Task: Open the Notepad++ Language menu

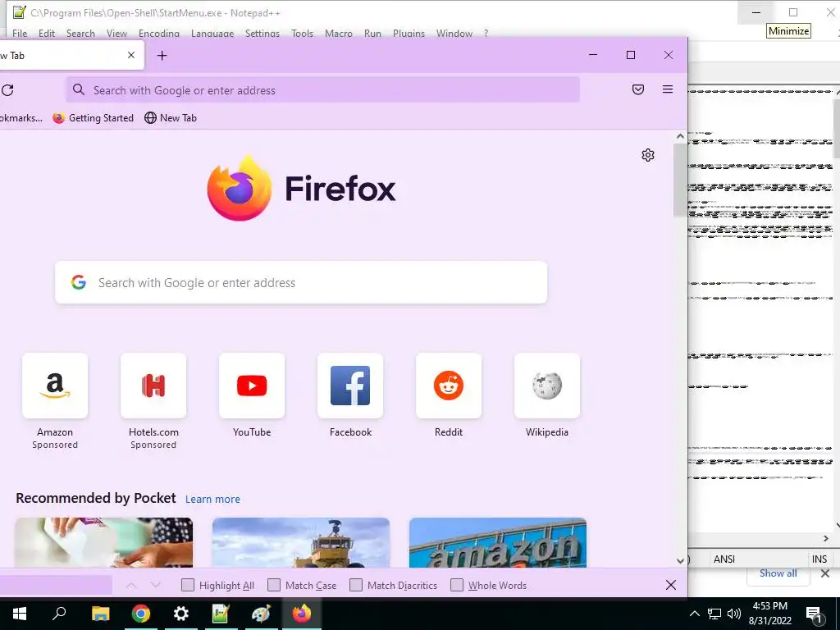Action: (x=212, y=33)
